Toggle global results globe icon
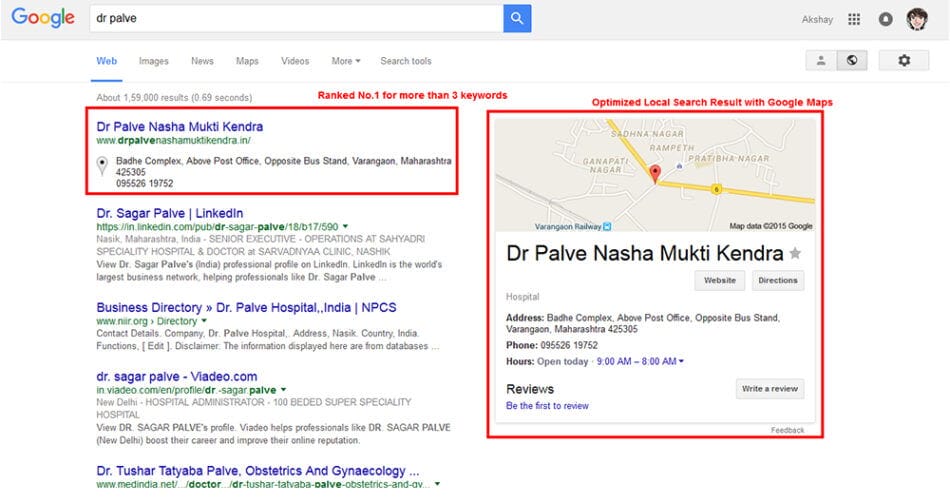The image size is (950, 503). [852, 61]
